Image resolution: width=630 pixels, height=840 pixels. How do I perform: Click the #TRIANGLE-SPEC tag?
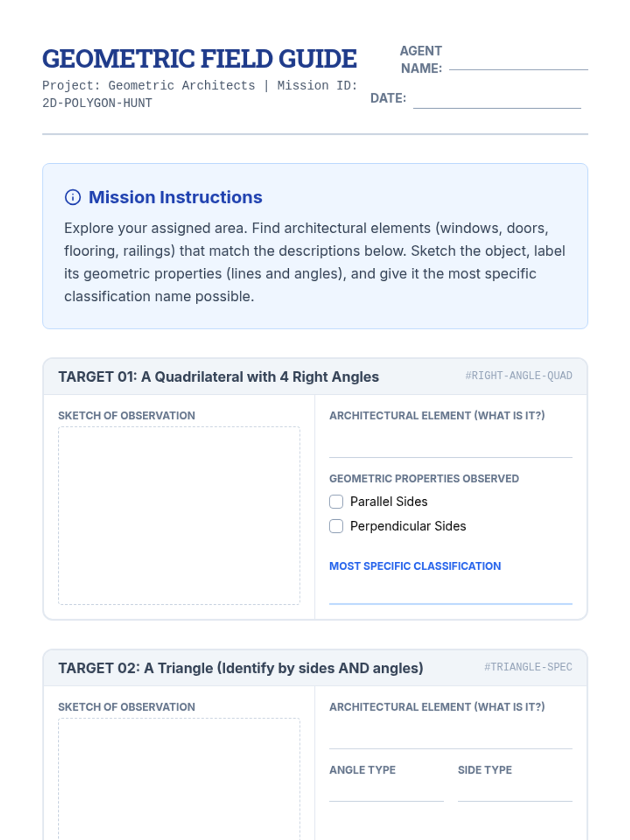click(528, 667)
